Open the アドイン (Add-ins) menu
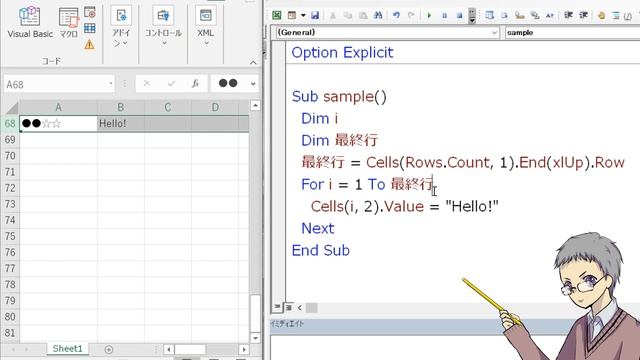Image resolution: width=640 pixels, height=360 pixels. click(x=121, y=26)
